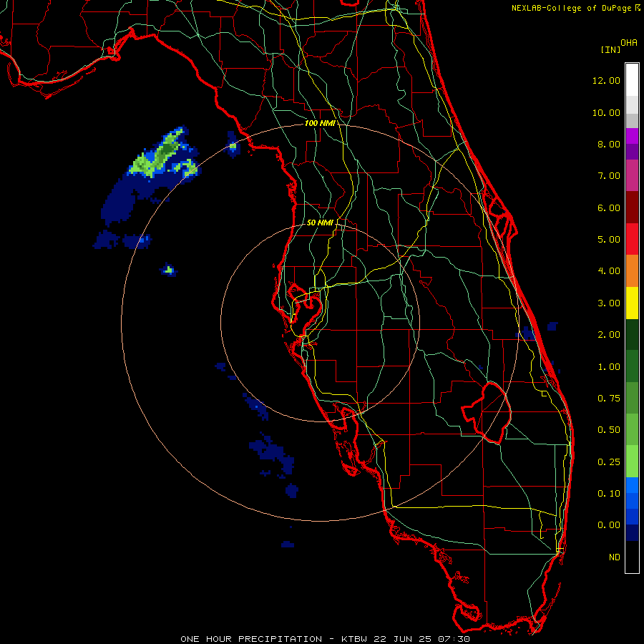This screenshot has width=644, height=644.
Task: Pick the dark purple legend swatch
Action: tap(632, 152)
